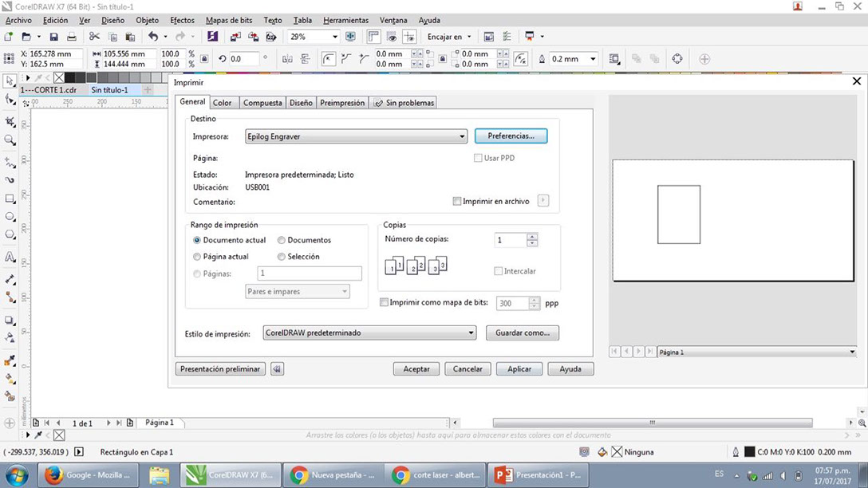
Task: Open the mini preview toggle arrow button
Action: coord(278,369)
